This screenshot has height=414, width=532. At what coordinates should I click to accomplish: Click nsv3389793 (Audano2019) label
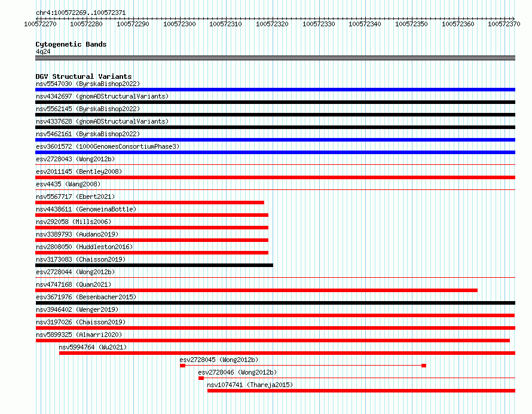(x=77, y=234)
